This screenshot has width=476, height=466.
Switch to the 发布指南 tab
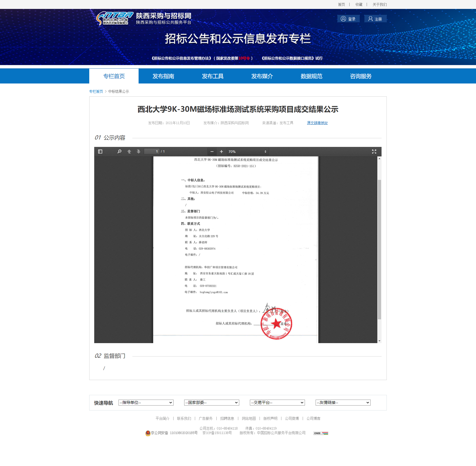coord(163,76)
